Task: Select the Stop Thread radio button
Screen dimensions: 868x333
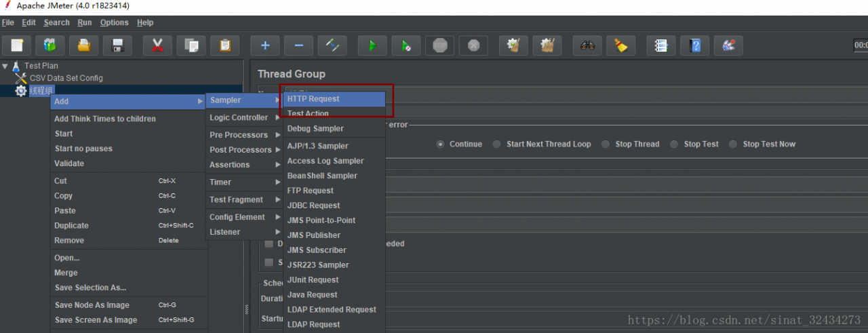Action: pos(606,144)
